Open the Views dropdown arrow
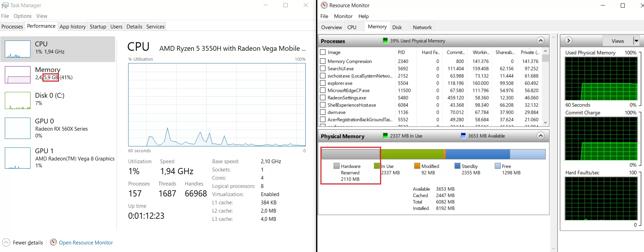 point(636,41)
